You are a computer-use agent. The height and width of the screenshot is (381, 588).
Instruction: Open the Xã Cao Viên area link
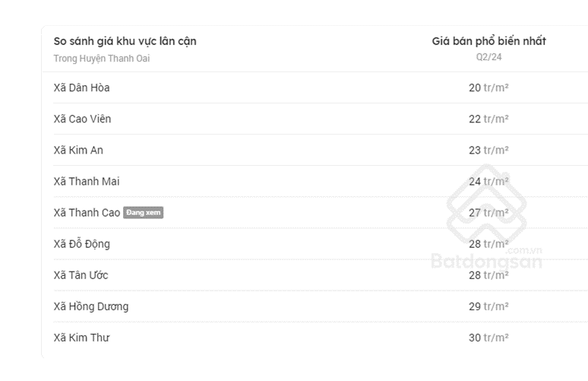coord(82,119)
